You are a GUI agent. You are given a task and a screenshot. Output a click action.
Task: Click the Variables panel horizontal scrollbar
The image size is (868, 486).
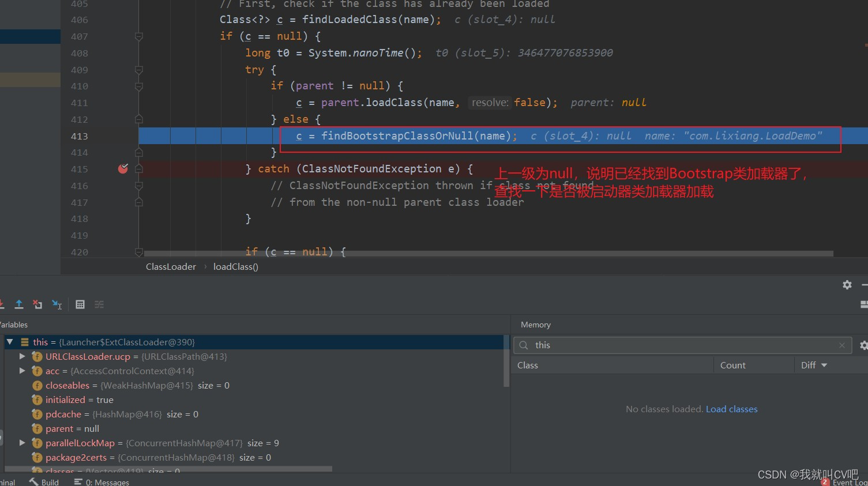168,469
